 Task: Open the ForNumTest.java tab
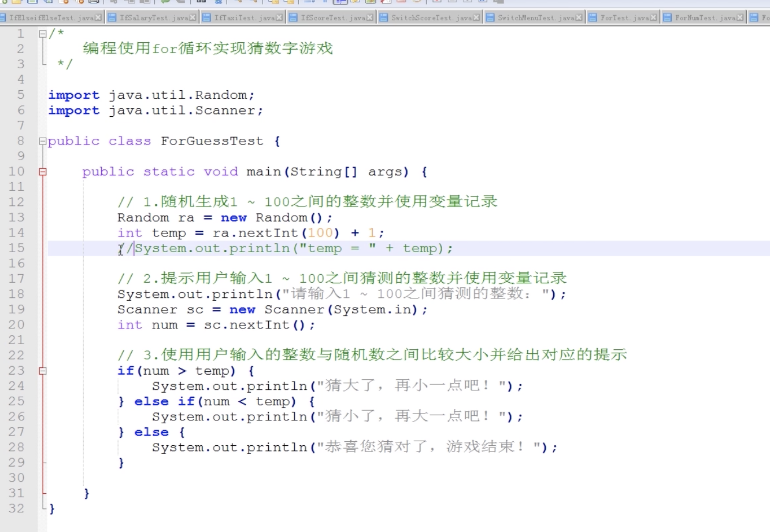point(703,18)
